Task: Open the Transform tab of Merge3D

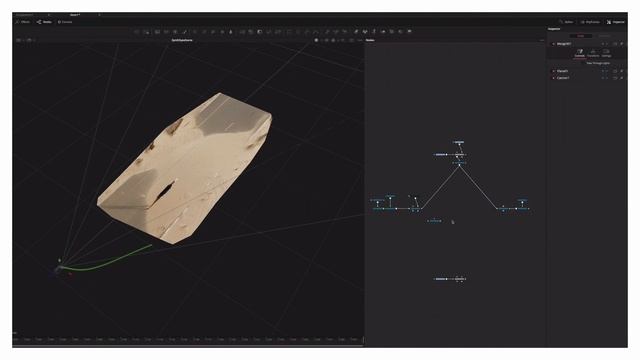Action: pos(593,53)
